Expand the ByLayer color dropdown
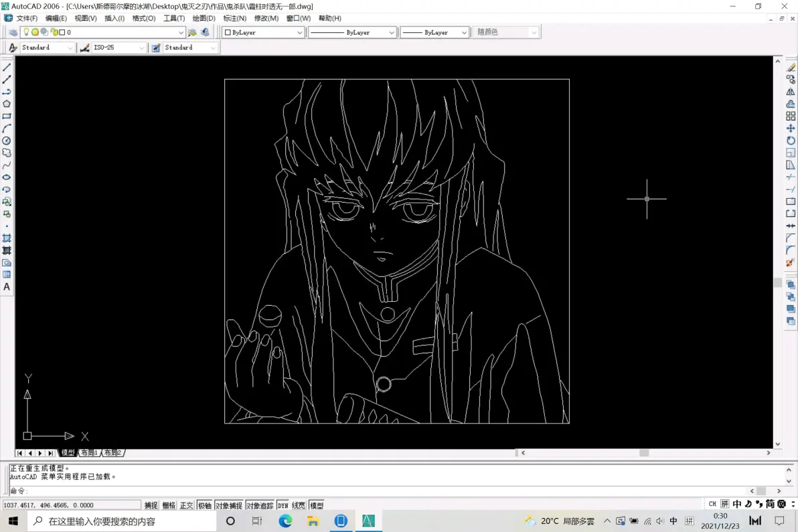The height and width of the screenshot is (532, 798). pos(299,32)
